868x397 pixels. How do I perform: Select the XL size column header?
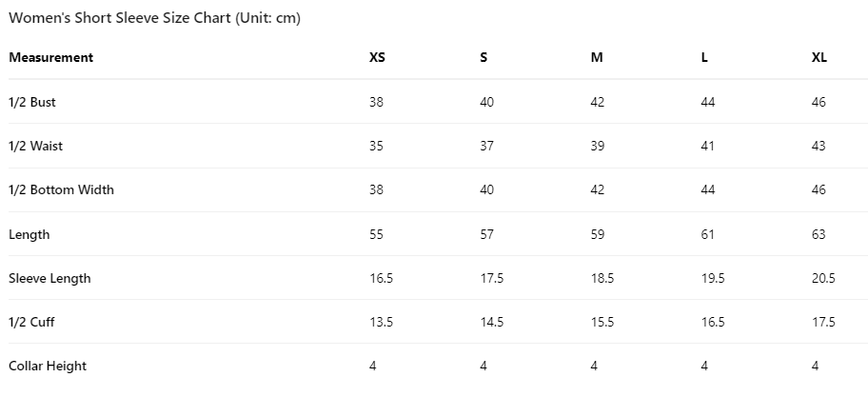tap(819, 57)
